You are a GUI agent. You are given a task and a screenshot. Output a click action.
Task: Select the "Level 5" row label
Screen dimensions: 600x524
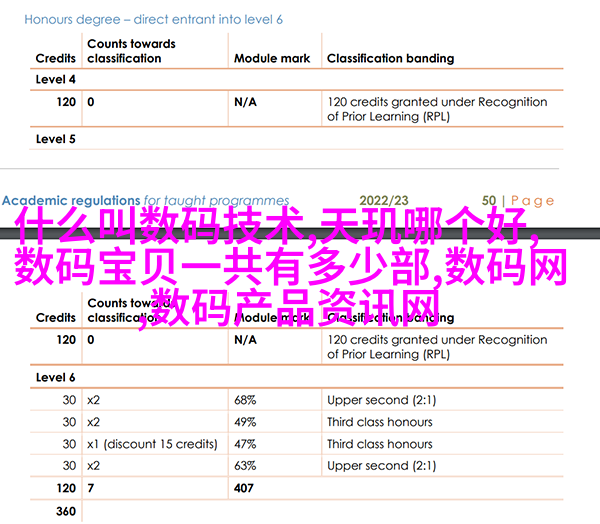coord(55,139)
